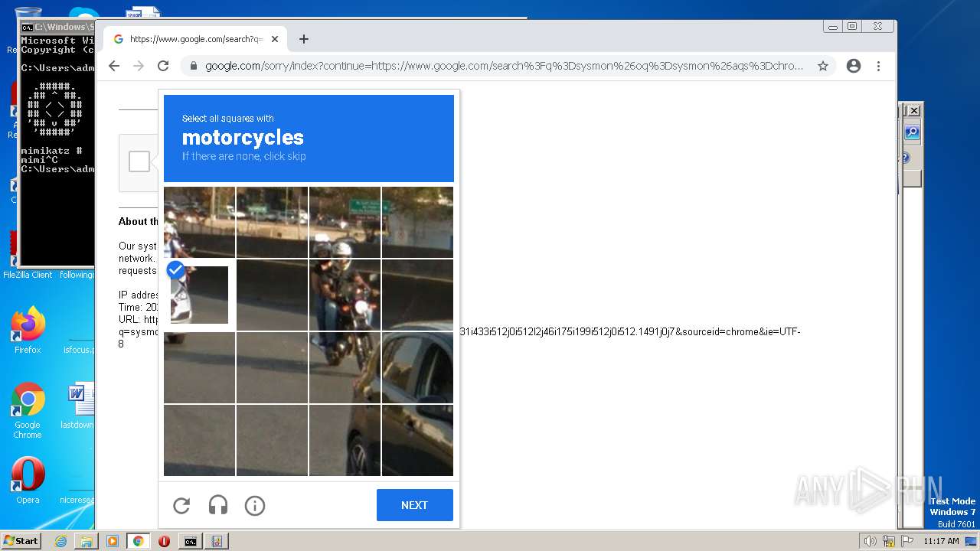Open lastdown Word document on desktop
The width and height of the screenshot is (980, 551).
[x=78, y=406]
